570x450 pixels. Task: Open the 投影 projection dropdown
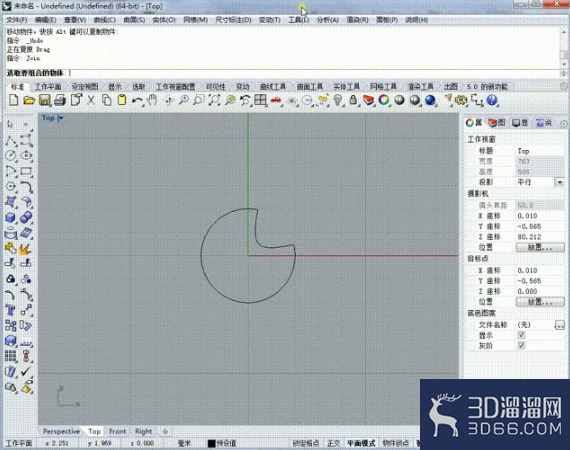[559, 182]
